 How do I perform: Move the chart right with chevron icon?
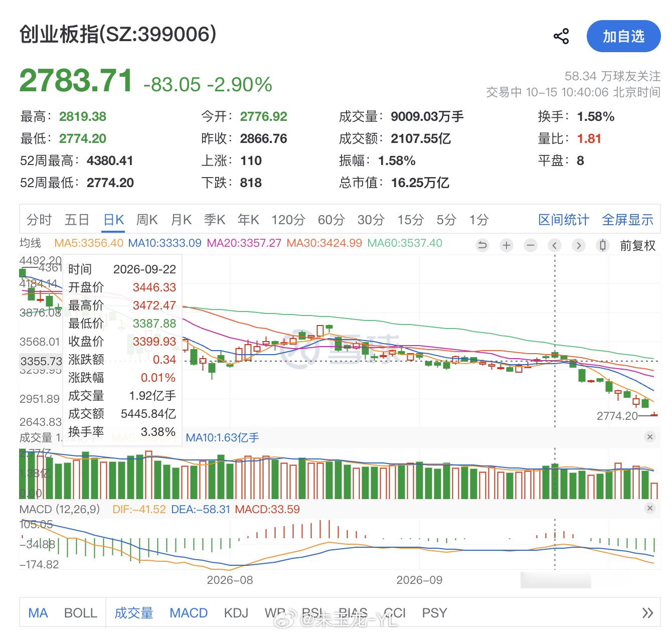(x=579, y=245)
